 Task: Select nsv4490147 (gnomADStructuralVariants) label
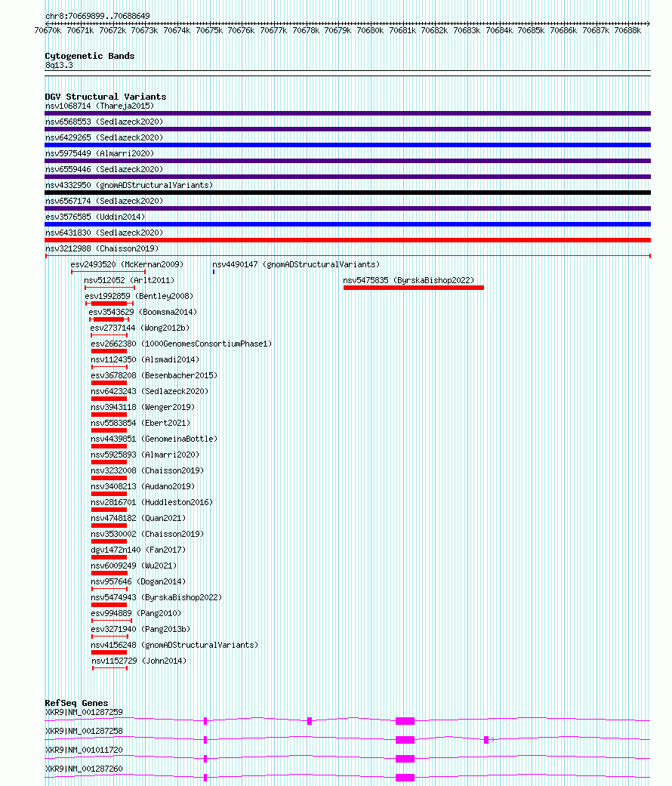[x=296, y=264]
